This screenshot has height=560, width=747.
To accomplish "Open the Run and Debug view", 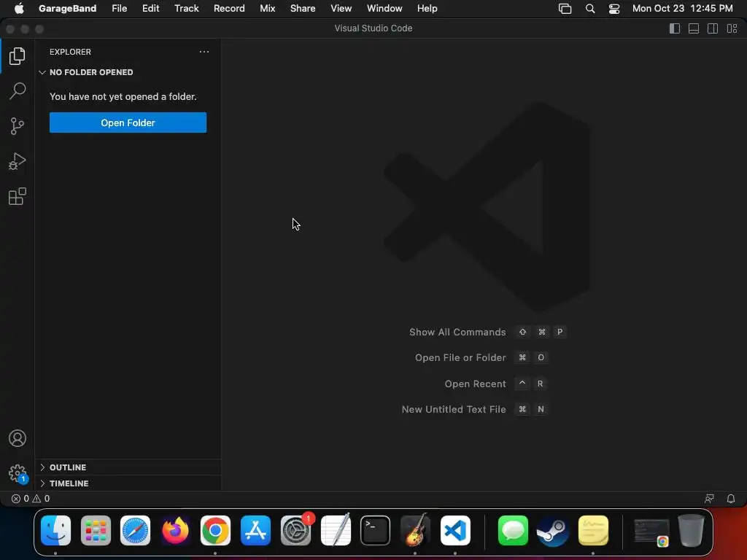I will point(18,161).
